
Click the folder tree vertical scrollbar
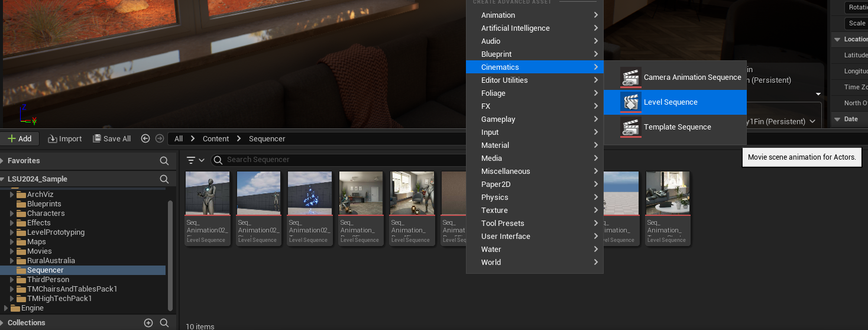tap(170, 255)
